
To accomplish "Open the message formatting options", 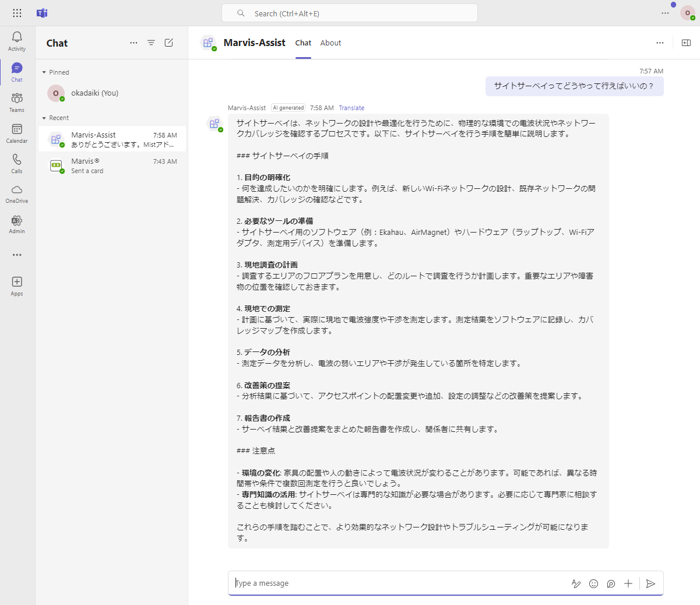I will 576,583.
